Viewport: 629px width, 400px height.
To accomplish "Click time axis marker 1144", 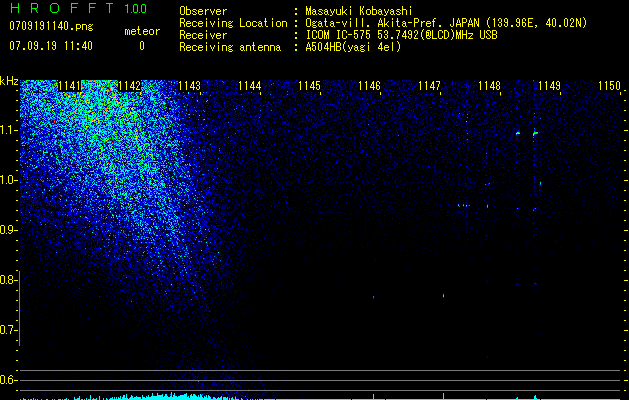I will [250, 86].
